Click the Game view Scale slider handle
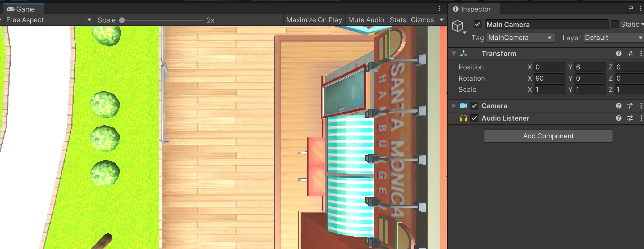The height and width of the screenshot is (249, 644). [122, 20]
